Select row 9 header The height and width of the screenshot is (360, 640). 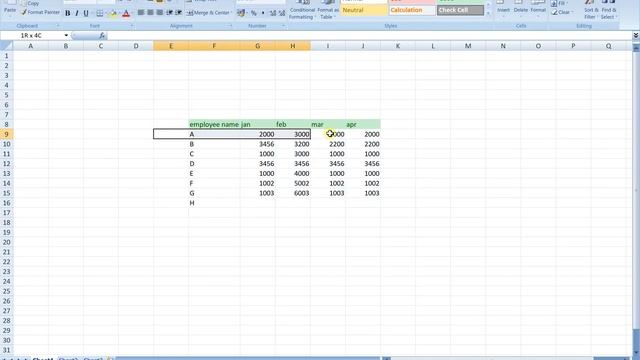tap(7, 134)
